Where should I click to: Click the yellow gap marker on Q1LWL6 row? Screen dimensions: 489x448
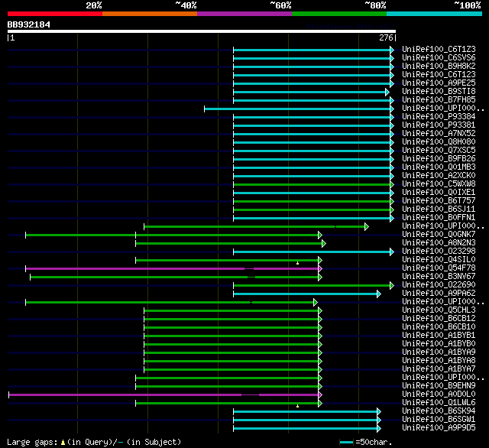(x=297, y=406)
